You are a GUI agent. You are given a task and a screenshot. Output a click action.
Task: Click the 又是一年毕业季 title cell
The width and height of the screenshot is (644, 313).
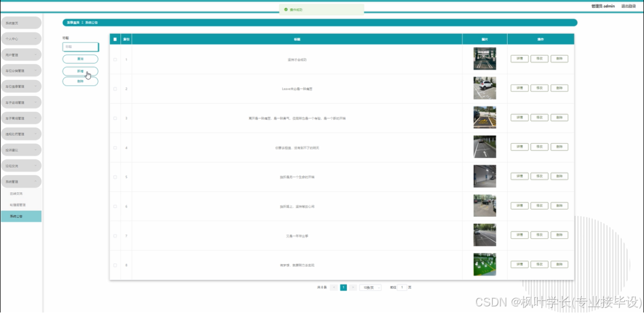pyautogui.click(x=297, y=236)
